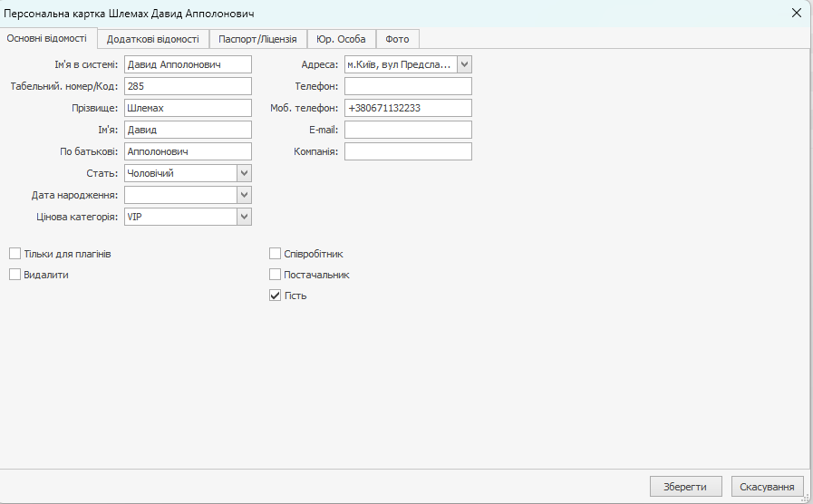Click the Моб. телефон field
813x504 pixels.
(408, 108)
